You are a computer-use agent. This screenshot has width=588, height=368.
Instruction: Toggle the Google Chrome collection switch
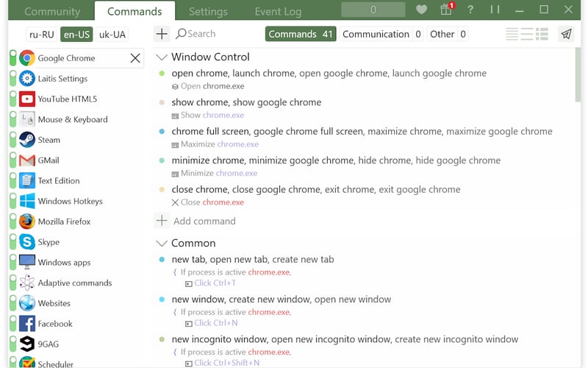pos(12,58)
